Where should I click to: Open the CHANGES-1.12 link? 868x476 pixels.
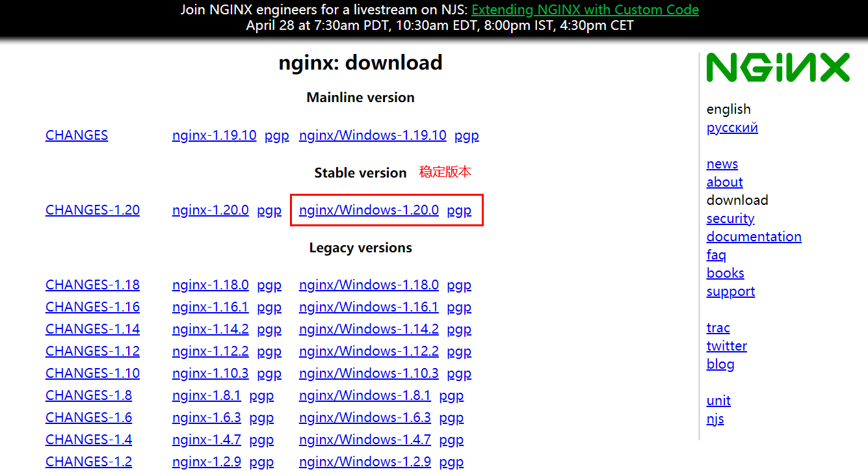pos(92,351)
